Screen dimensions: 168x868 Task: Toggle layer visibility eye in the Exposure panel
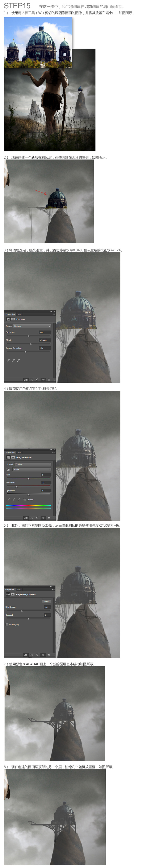tap(44, 380)
